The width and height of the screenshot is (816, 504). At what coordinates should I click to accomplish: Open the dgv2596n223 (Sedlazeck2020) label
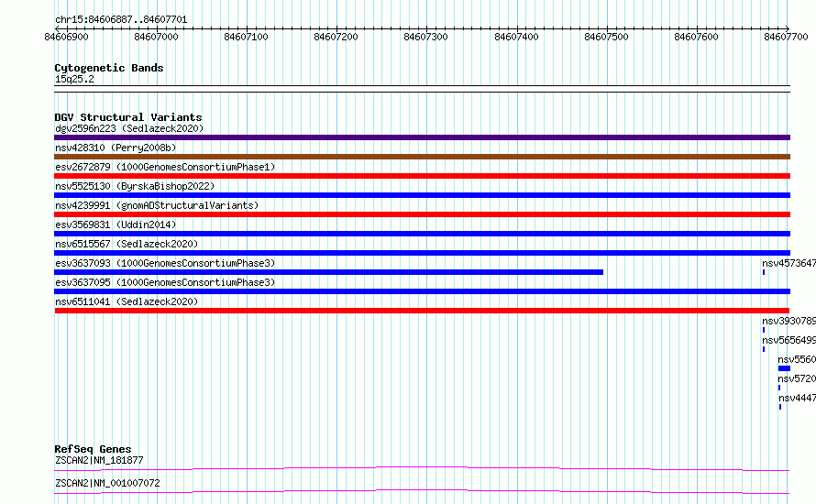pyautogui.click(x=129, y=128)
